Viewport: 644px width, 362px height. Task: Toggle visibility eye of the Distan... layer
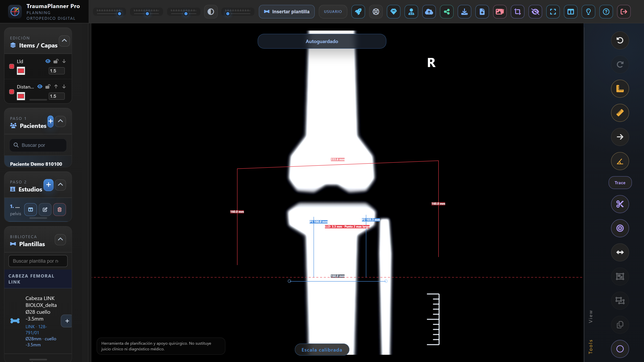point(40,86)
